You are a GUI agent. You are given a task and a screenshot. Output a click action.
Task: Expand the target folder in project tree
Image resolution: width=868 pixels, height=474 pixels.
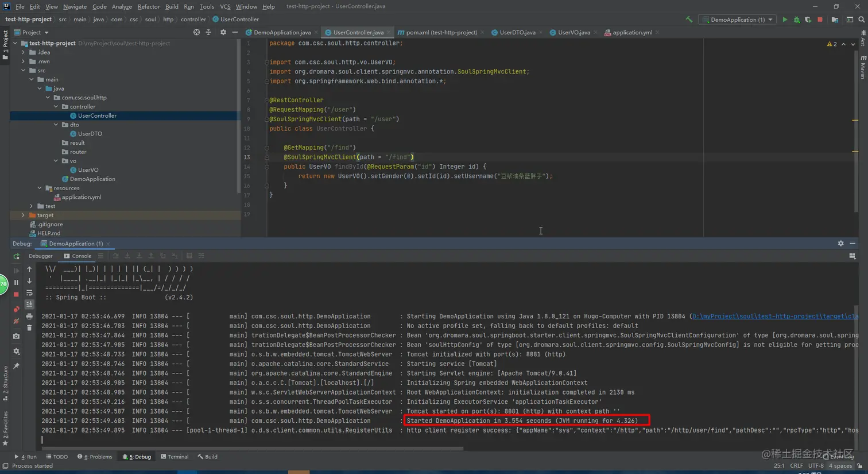click(x=24, y=215)
